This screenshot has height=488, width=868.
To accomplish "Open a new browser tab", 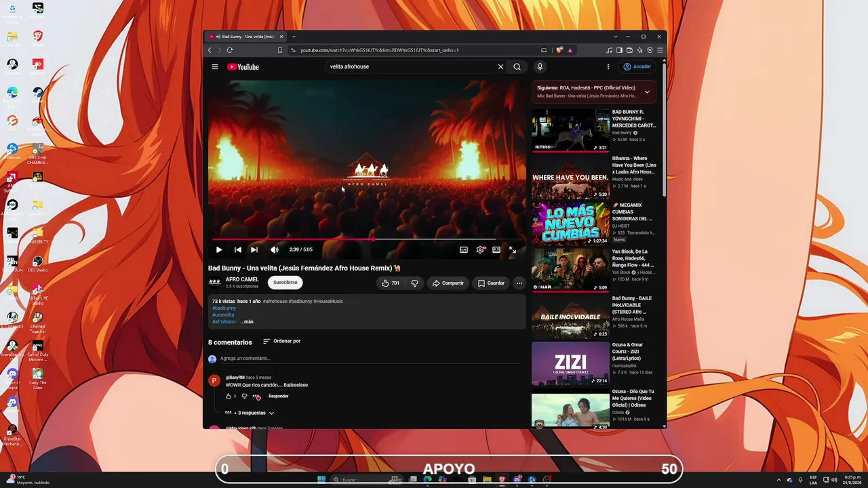I will tap(294, 37).
